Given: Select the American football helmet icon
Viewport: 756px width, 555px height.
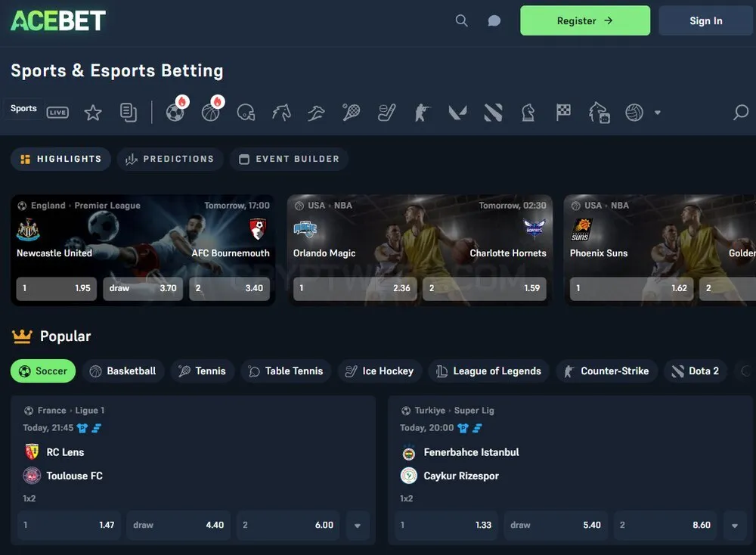Looking at the screenshot, I should [246, 113].
